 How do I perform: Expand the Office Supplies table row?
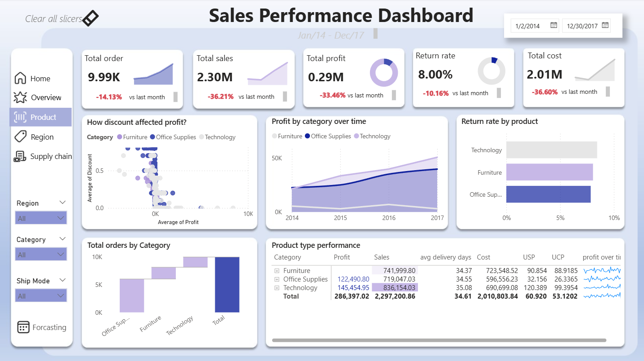277,279
